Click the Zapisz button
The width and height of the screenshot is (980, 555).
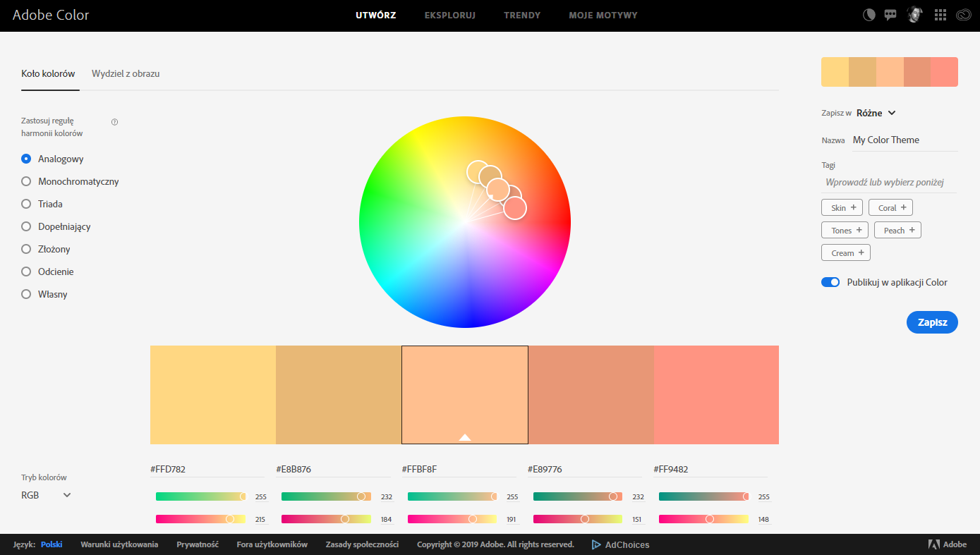pyautogui.click(x=932, y=322)
